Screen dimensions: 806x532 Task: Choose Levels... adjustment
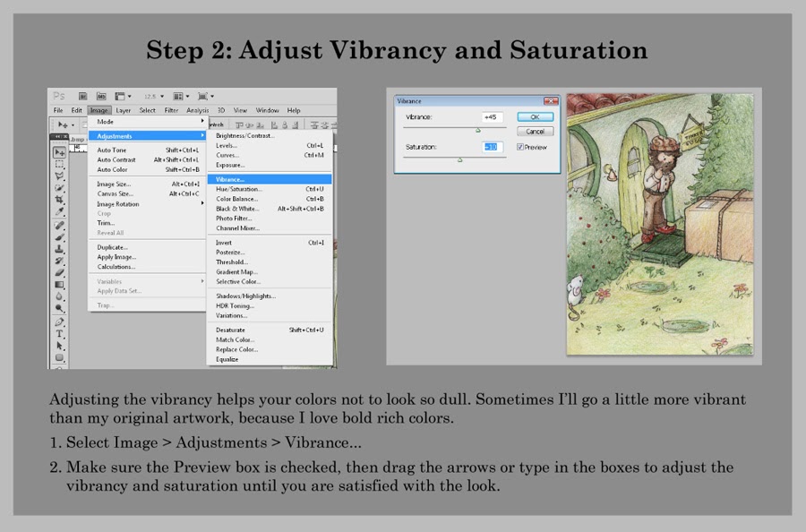[270, 145]
